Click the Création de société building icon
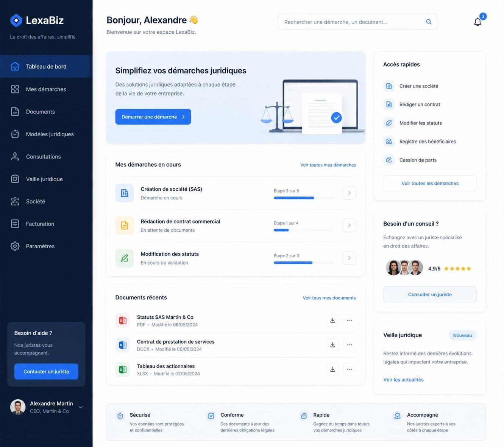504x447 pixels. coord(125,193)
